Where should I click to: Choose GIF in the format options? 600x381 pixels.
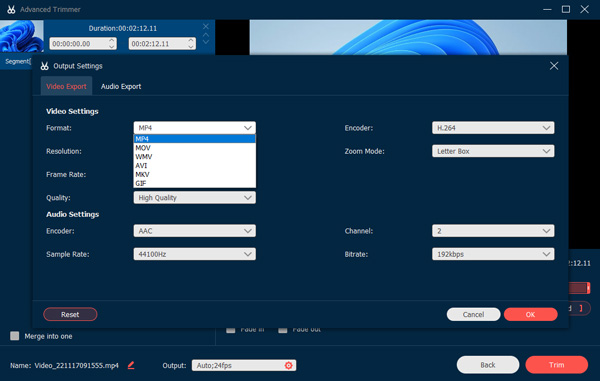coord(194,183)
